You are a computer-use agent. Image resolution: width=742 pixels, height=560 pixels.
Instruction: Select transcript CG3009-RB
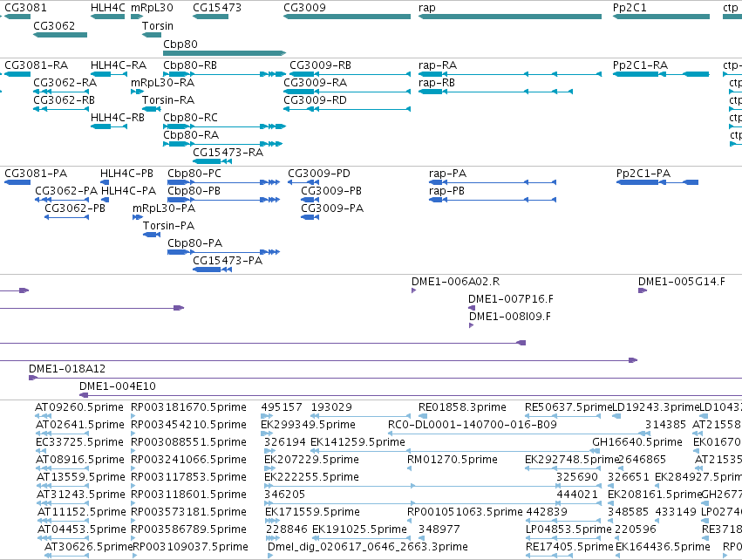[x=320, y=65]
